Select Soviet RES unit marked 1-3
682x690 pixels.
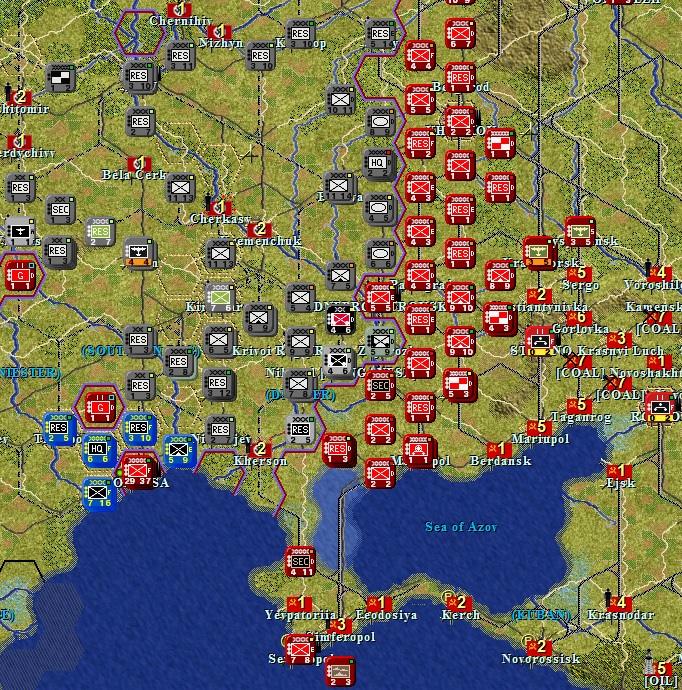(338, 450)
